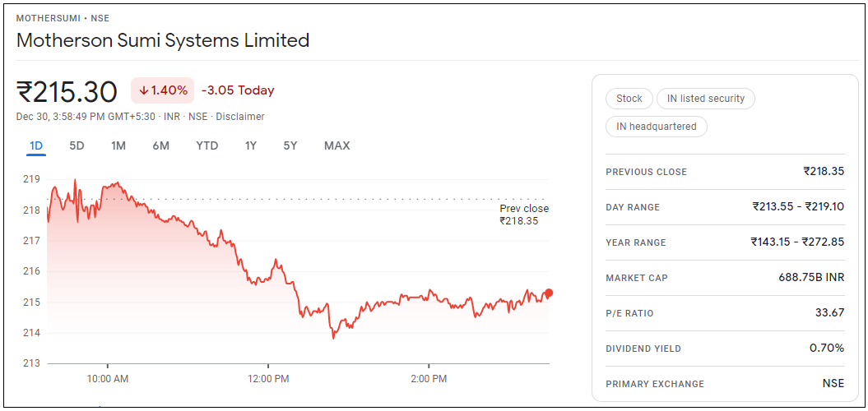Click the 213 y-axis label
Image resolution: width=868 pixels, height=411 pixels.
(x=32, y=363)
